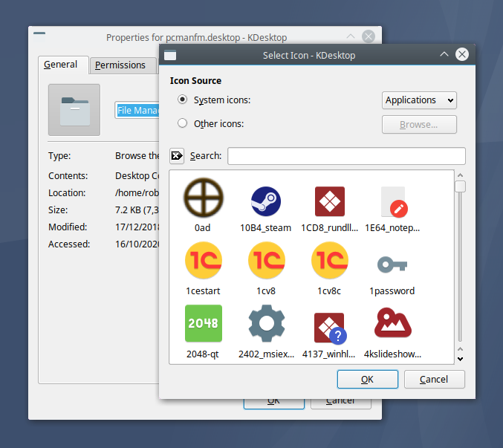
Task: Click the scrollbar down arrow at bottom
Action: [x=460, y=359]
